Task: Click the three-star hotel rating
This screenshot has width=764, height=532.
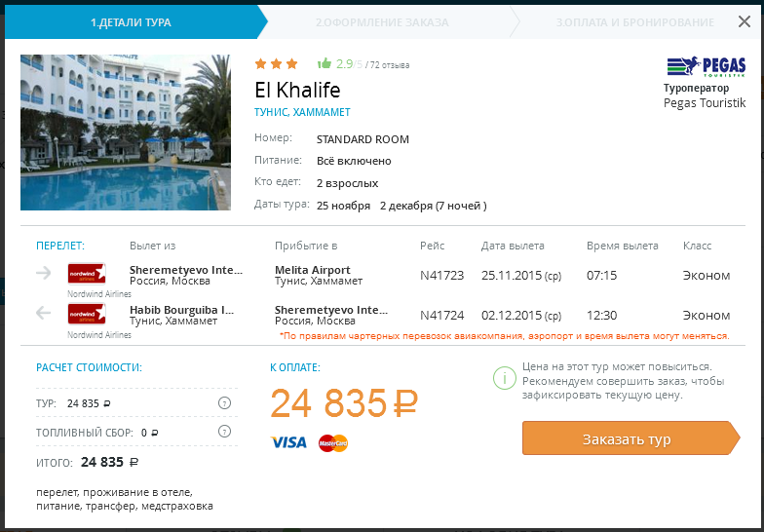Action: click(277, 64)
